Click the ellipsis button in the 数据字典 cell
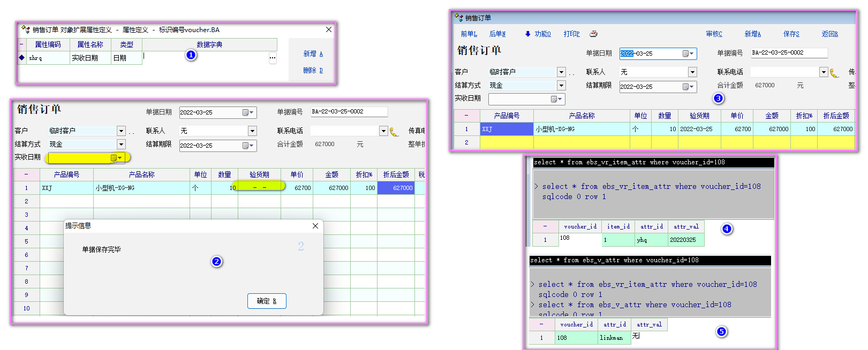 point(273,58)
